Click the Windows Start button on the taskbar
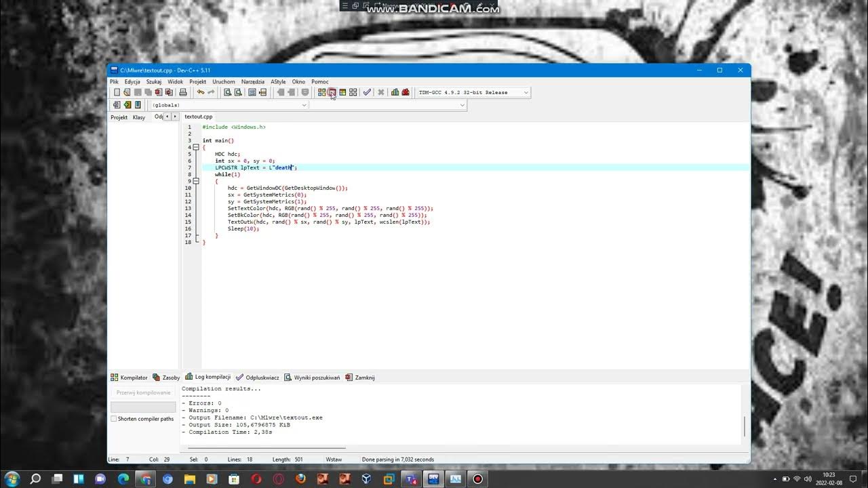The height and width of the screenshot is (488, 868). [13, 479]
